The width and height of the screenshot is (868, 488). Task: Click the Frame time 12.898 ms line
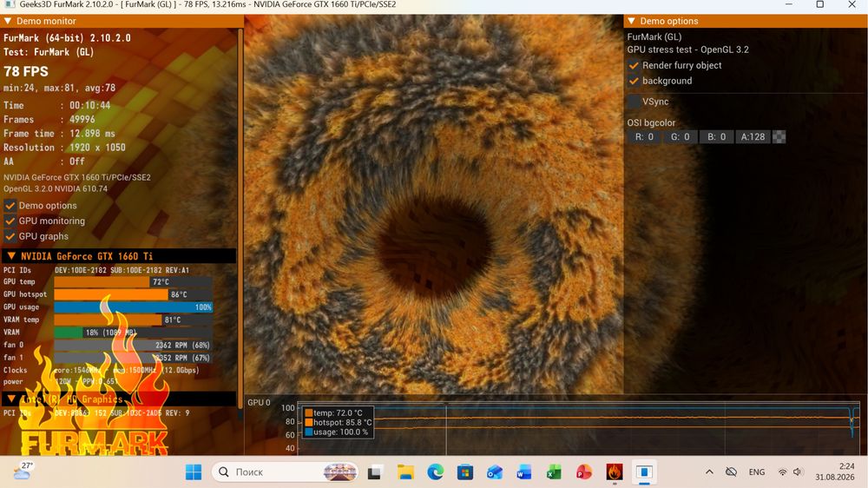click(x=59, y=134)
